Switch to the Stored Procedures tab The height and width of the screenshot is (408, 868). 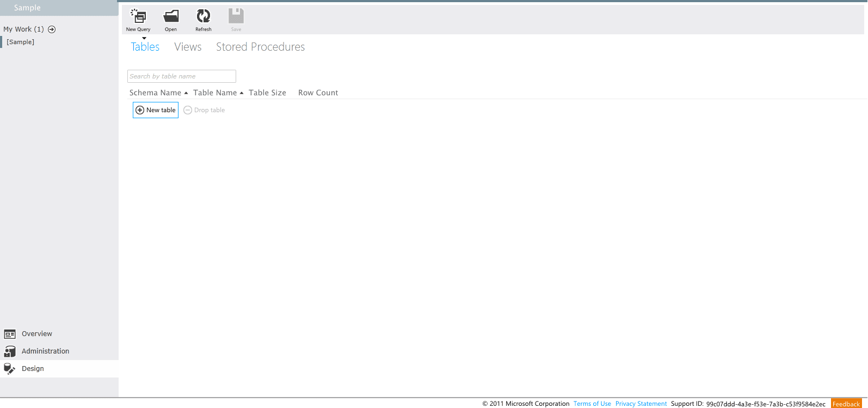click(260, 47)
